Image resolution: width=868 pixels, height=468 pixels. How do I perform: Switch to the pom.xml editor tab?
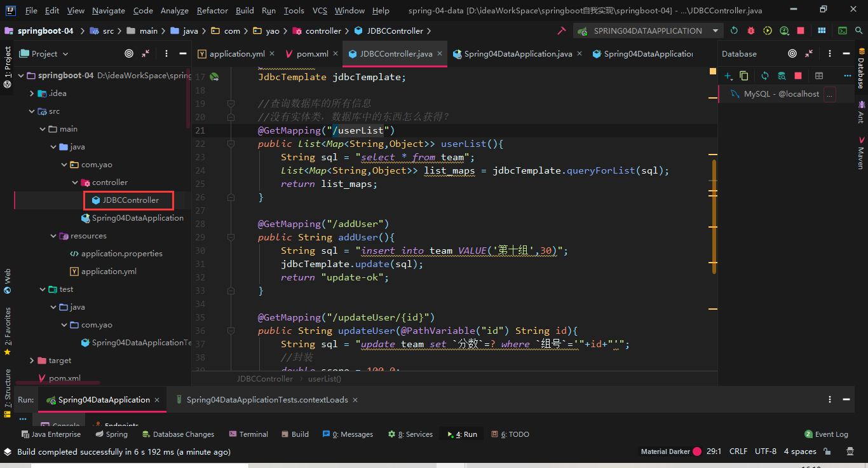[x=312, y=54]
